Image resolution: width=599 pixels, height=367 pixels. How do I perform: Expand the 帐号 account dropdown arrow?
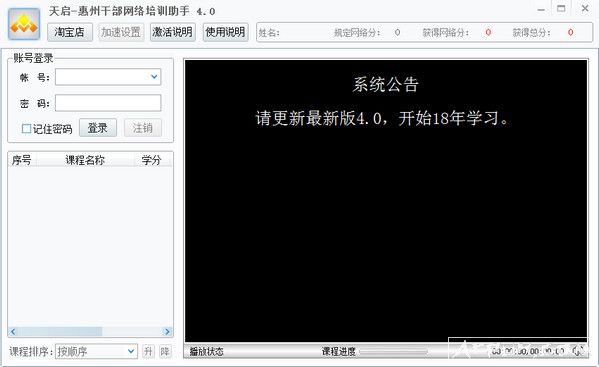tap(154, 77)
